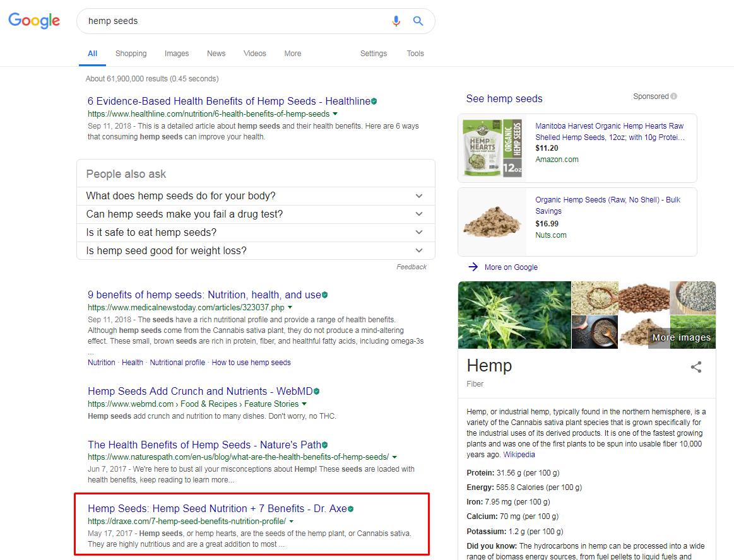Click the 'More on Google' link
Image resolution: width=734 pixels, height=560 pixels.
tap(511, 267)
